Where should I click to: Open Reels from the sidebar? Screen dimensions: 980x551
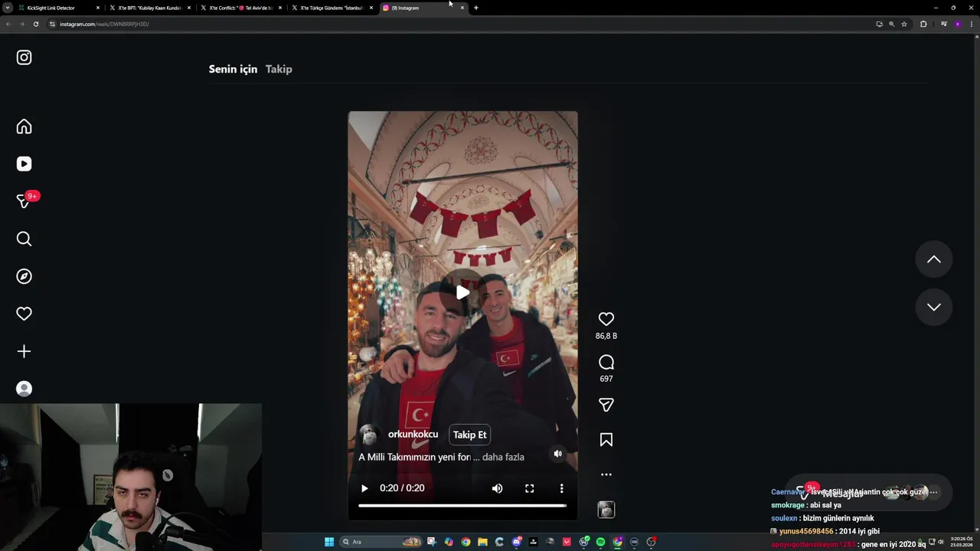click(x=24, y=164)
